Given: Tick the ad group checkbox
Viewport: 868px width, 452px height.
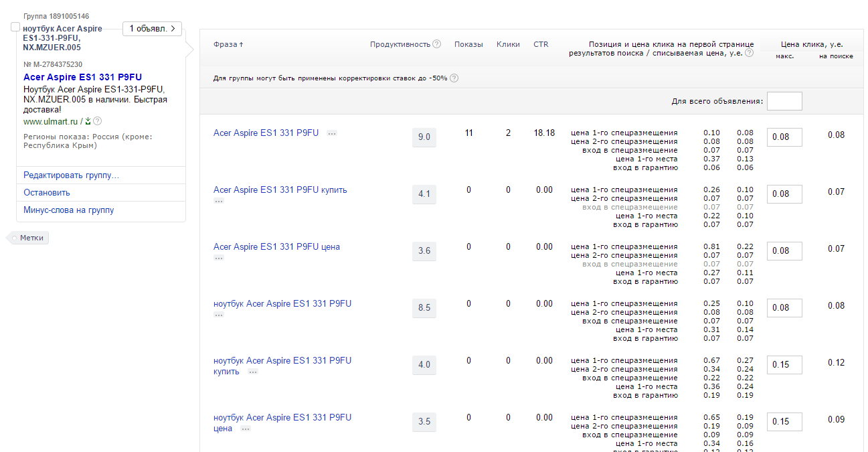Looking at the screenshot, I should click(x=15, y=27).
